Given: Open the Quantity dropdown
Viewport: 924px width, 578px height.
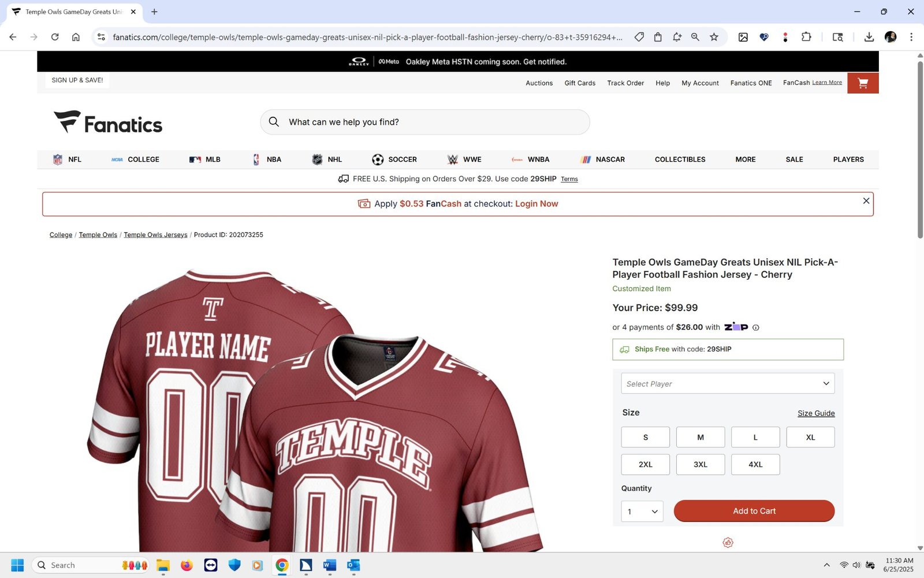Looking at the screenshot, I should click(642, 512).
